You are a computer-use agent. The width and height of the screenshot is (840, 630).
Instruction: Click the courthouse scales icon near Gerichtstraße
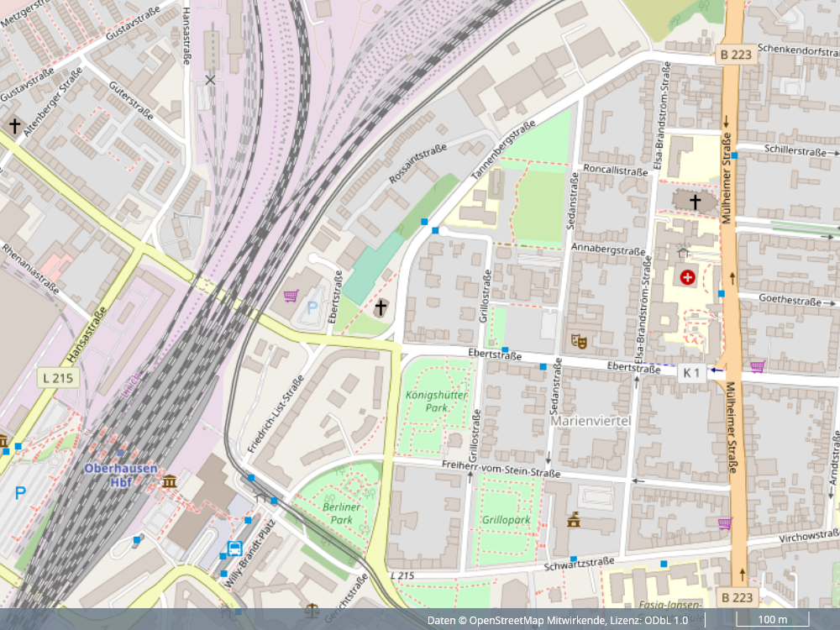(x=312, y=609)
